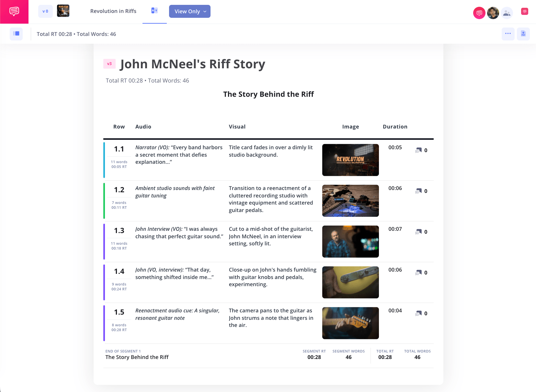Click the PDF export icon
This screenshot has width=536, height=392.
click(x=523, y=34)
